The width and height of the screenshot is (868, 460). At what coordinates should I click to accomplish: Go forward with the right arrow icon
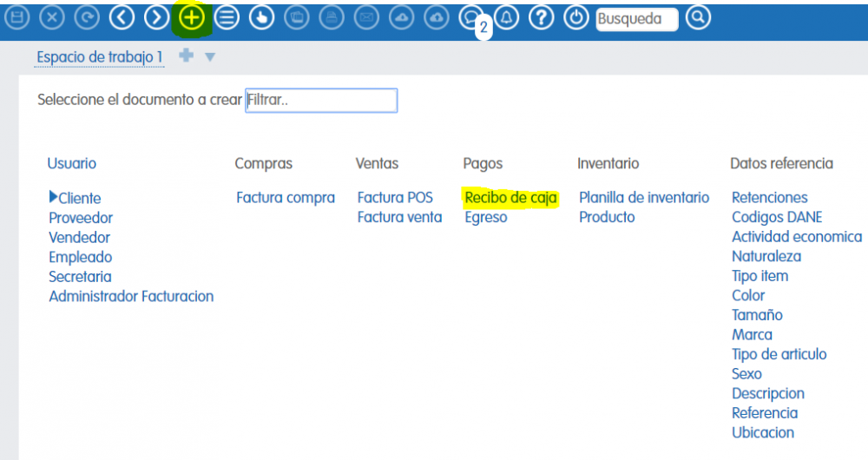pyautogui.click(x=156, y=17)
